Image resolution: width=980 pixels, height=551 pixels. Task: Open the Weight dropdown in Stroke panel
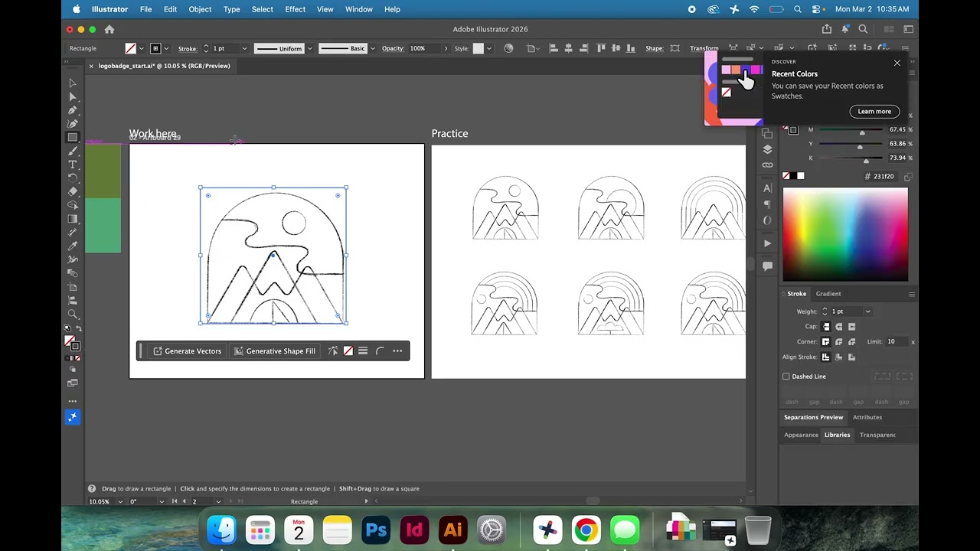point(867,311)
